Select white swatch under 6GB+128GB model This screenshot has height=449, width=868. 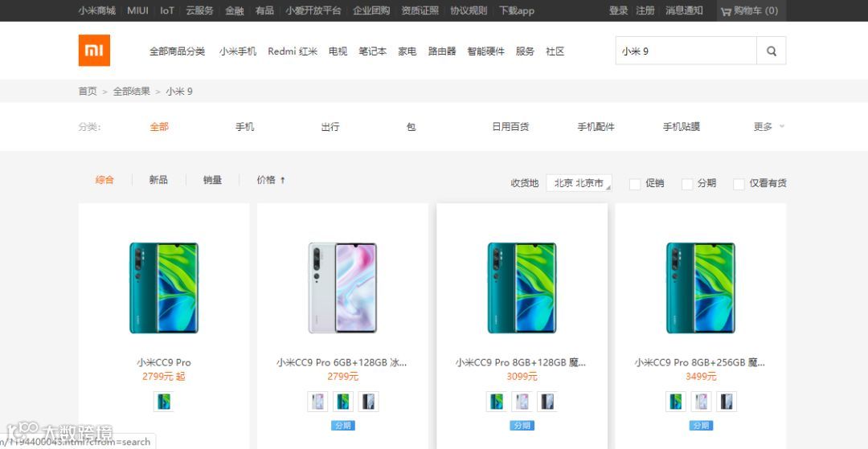click(x=317, y=402)
